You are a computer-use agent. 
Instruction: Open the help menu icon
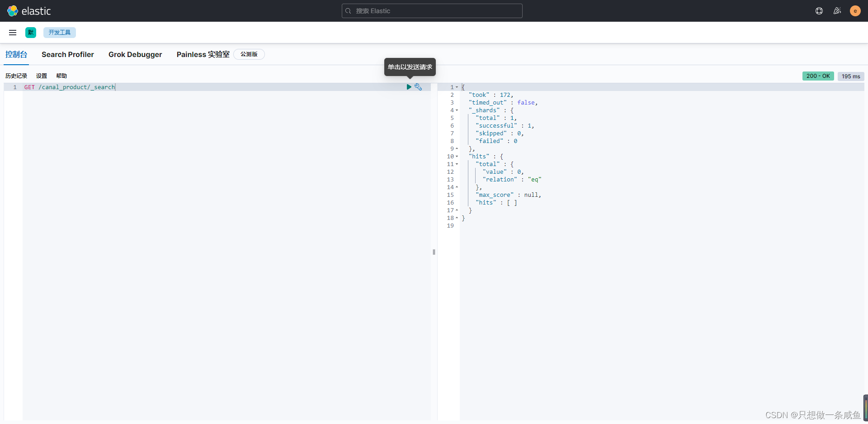[819, 11]
